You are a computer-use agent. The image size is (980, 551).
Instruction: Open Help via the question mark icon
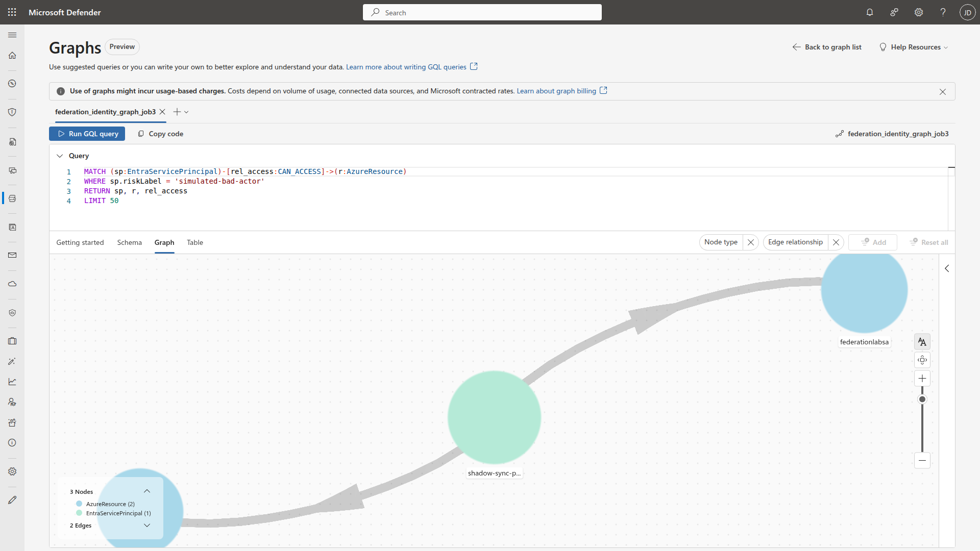(943, 12)
